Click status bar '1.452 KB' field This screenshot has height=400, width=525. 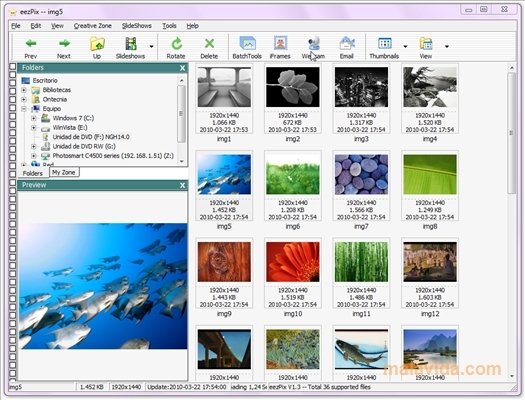point(91,387)
